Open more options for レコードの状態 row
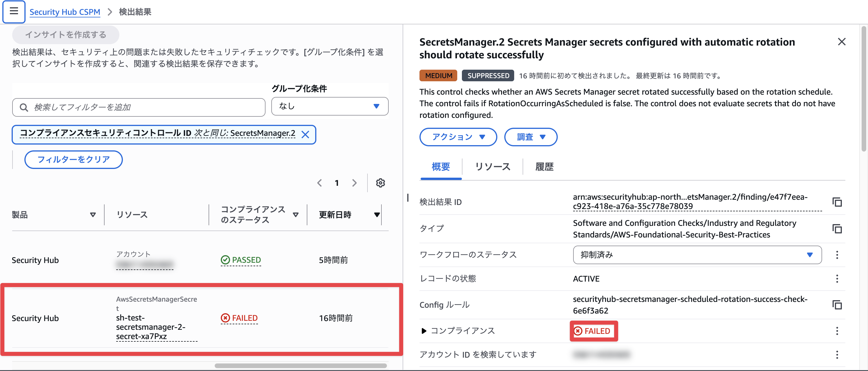Viewport: 868px width, 371px height. click(837, 279)
